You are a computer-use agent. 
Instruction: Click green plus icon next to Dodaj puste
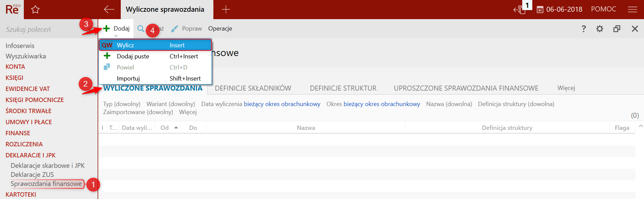(x=107, y=56)
